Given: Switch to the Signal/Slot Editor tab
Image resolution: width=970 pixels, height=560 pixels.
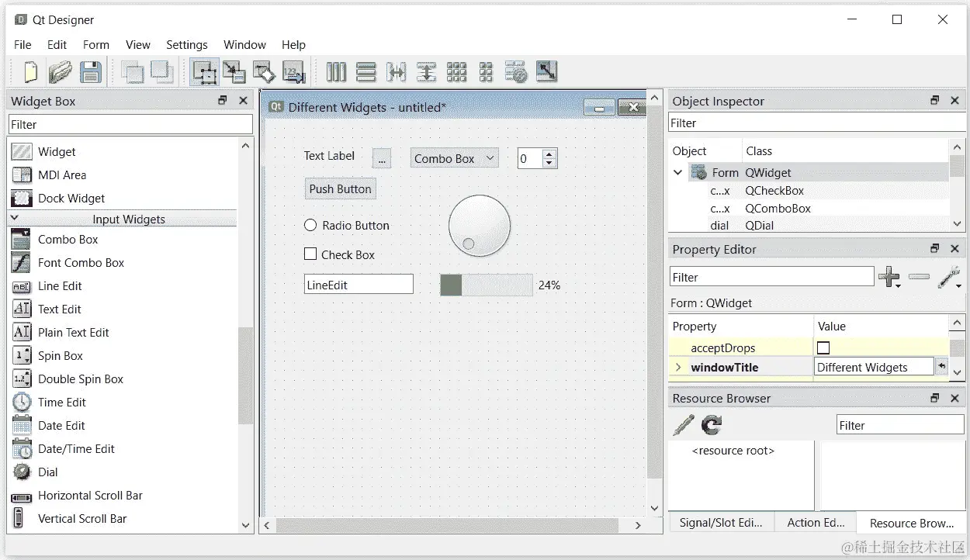Looking at the screenshot, I should [x=721, y=522].
